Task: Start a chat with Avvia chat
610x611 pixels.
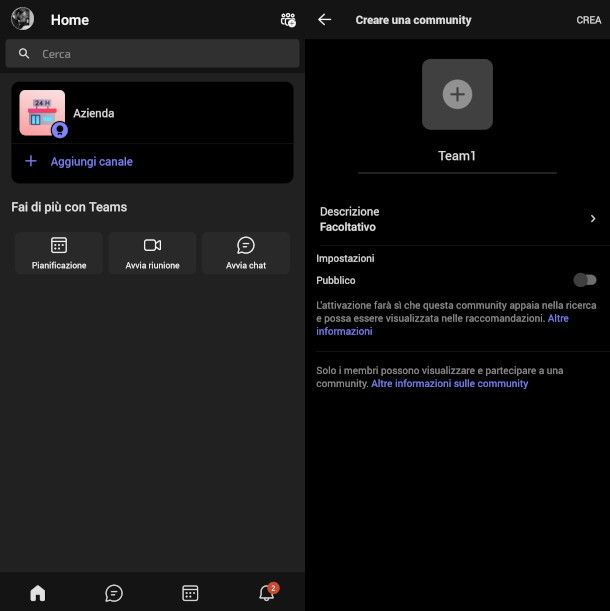Action: 246,253
